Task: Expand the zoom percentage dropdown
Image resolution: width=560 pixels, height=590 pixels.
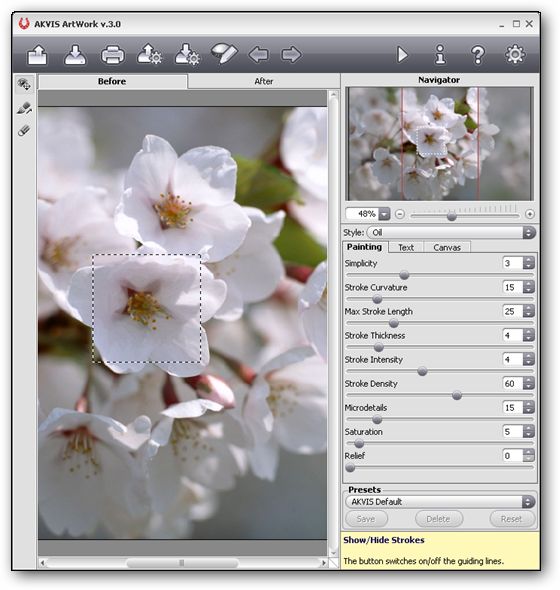Action: (384, 214)
